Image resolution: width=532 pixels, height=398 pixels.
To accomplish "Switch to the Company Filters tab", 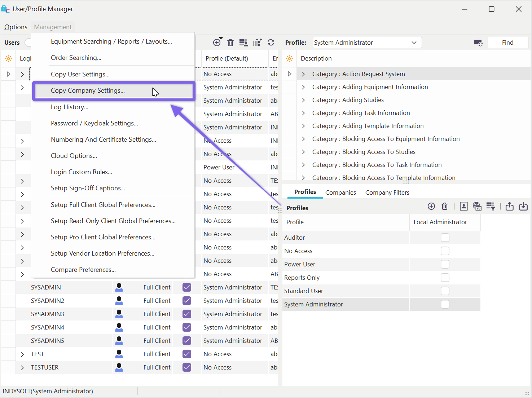I will coord(387,193).
